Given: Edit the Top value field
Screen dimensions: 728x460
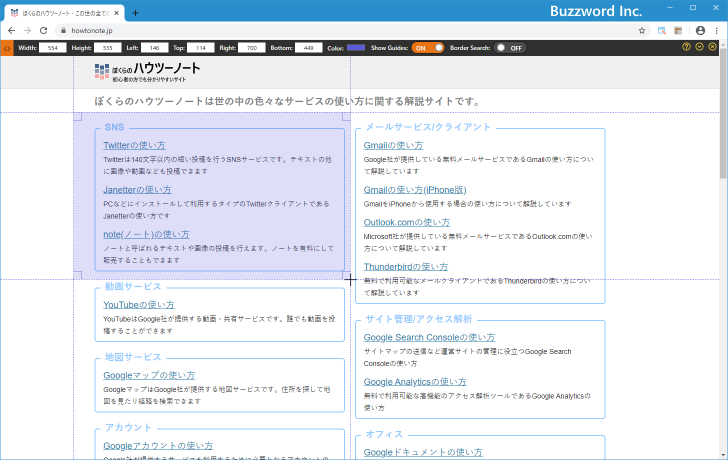Looking at the screenshot, I should coord(201,48).
